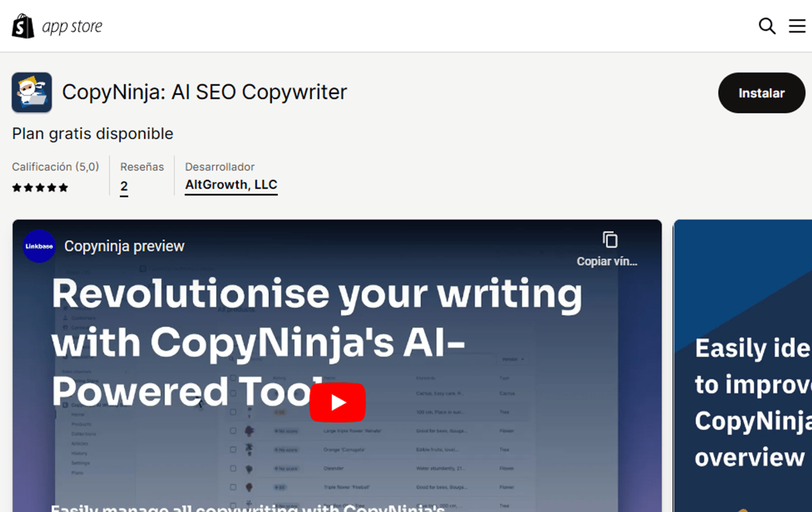Viewport: 812px width, 512px height.
Task: Click the five-star rating
Action: click(40, 187)
